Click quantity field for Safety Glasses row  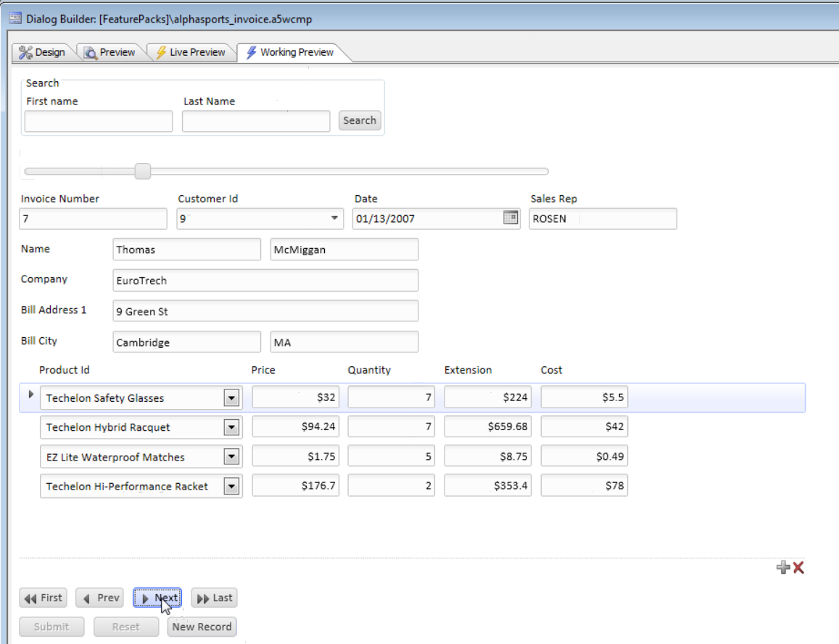[x=391, y=397]
